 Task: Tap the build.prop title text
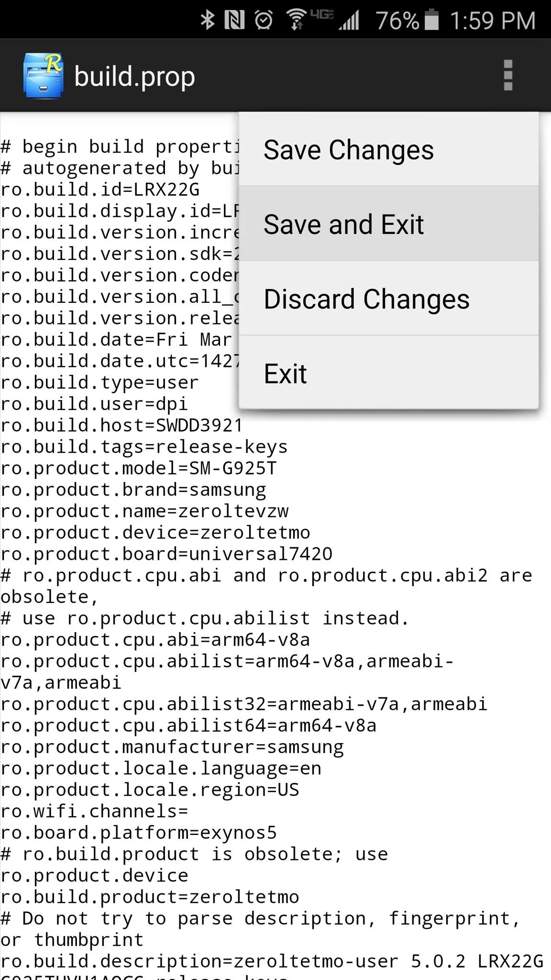pyautogui.click(x=134, y=77)
